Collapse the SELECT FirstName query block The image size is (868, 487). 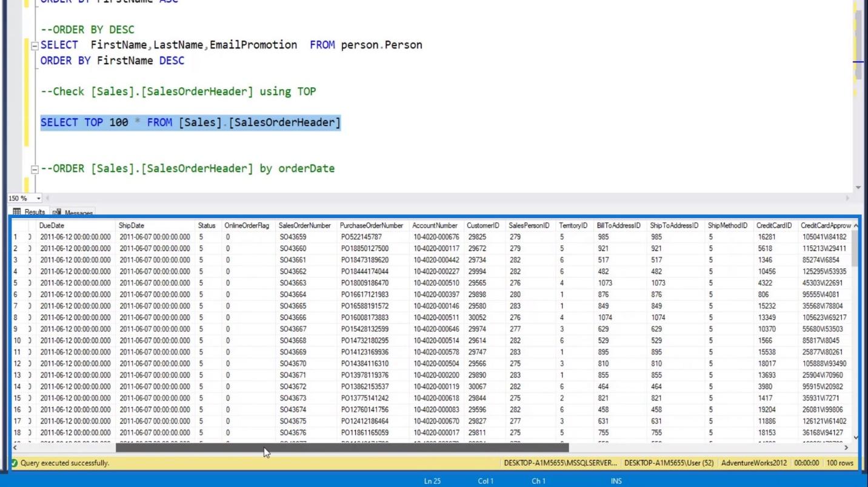pyautogui.click(x=35, y=45)
